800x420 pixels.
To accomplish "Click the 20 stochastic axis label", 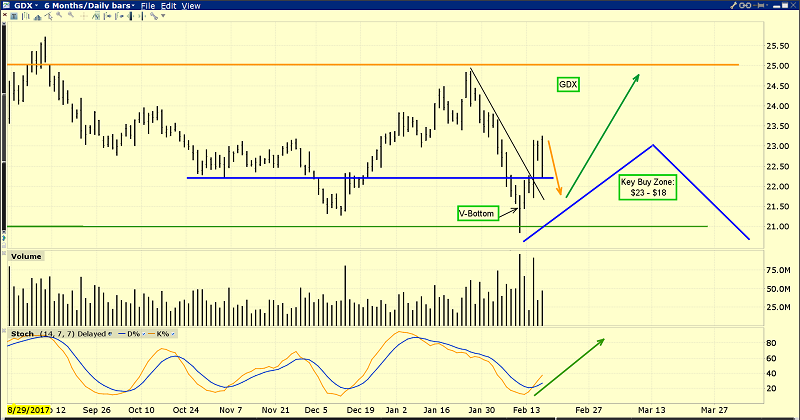I will coord(771,388).
